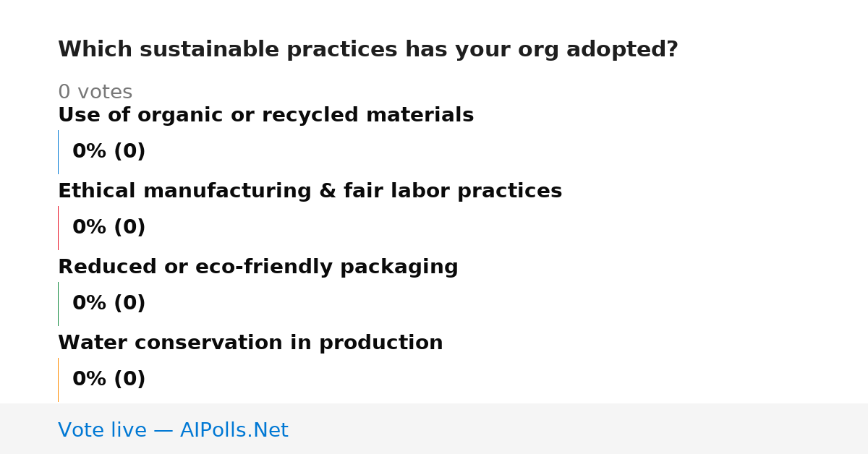The width and height of the screenshot is (868, 454).
Task: Click the green bar for eco-friendly packaging
Action: coord(58,304)
